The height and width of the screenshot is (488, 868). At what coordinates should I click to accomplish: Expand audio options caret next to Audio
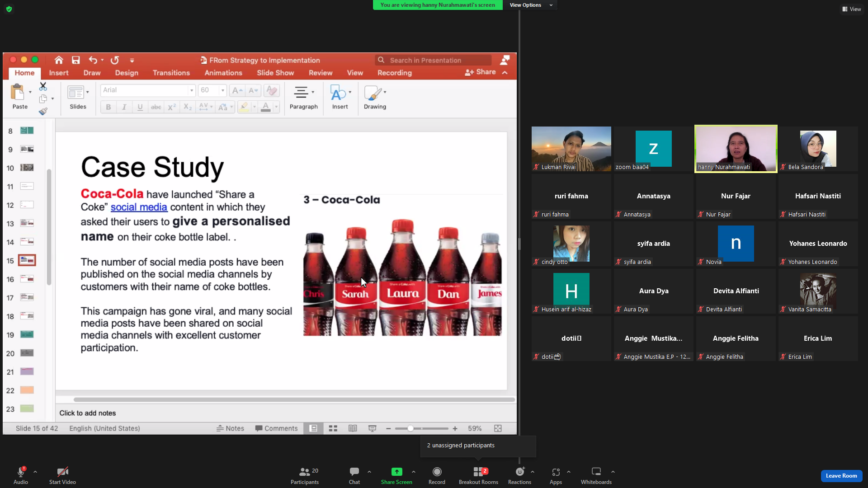35,472
